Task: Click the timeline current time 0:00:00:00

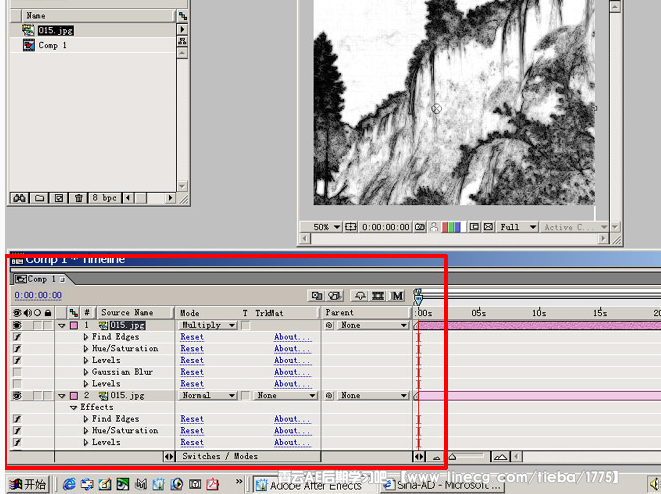Action: 38,295
